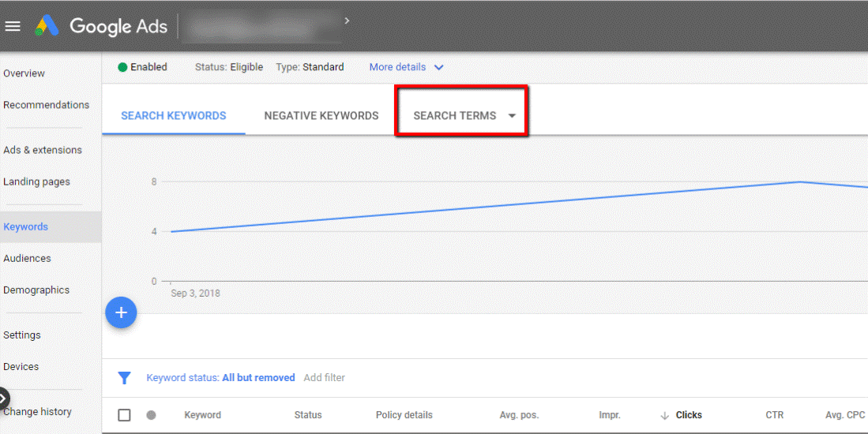
Task: Click the Add filter field
Action: (x=325, y=378)
